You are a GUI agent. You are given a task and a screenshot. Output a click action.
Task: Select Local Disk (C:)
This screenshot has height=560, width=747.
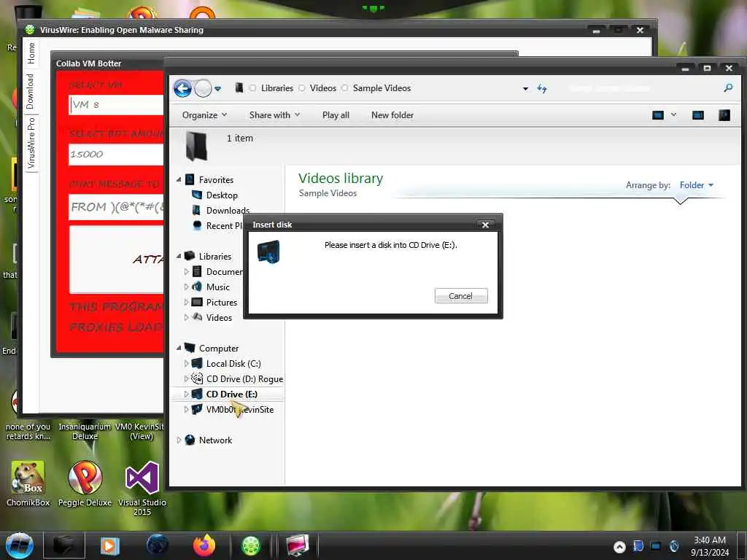click(x=233, y=364)
